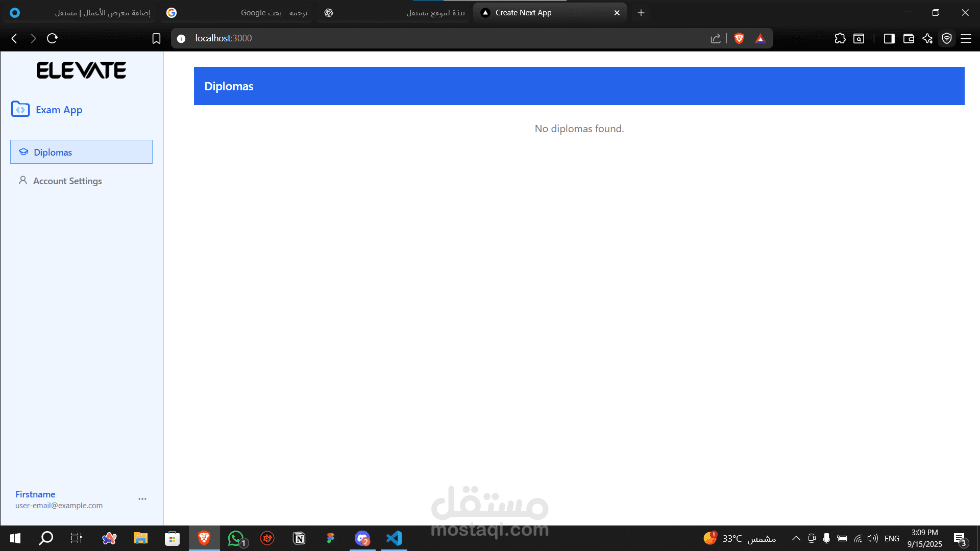
Task: Open the Brave VPN shield icon
Action: [x=947, y=38]
